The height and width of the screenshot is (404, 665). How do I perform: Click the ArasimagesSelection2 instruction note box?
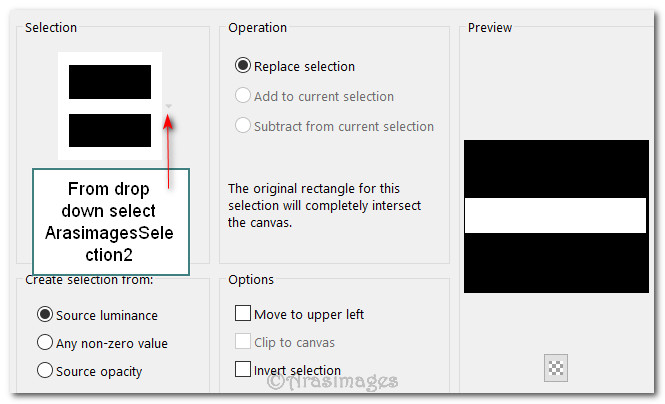tap(110, 222)
